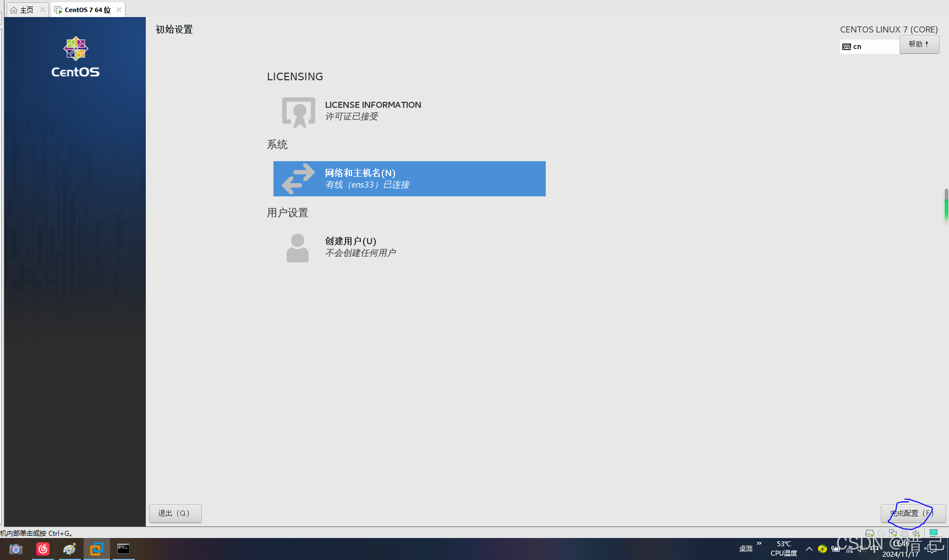Click the 不会创建任何用户 status text
The height and width of the screenshot is (560, 949).
tap(360, 253)
